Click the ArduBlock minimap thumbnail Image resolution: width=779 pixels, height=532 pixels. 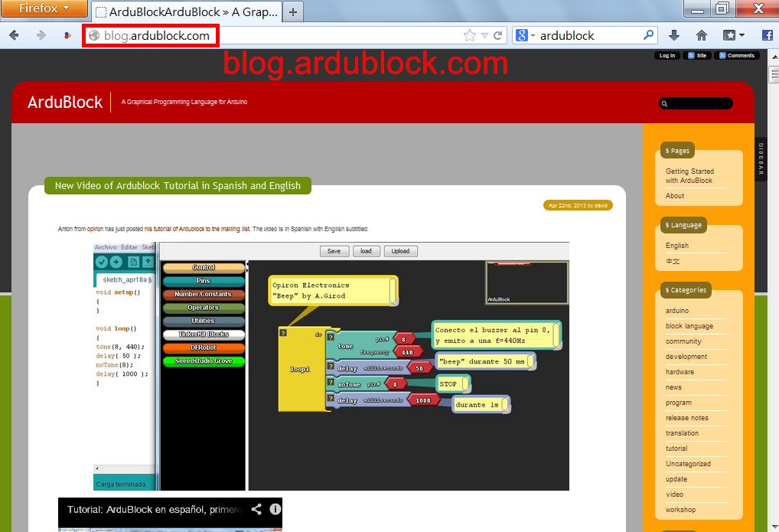coord(526,282)
